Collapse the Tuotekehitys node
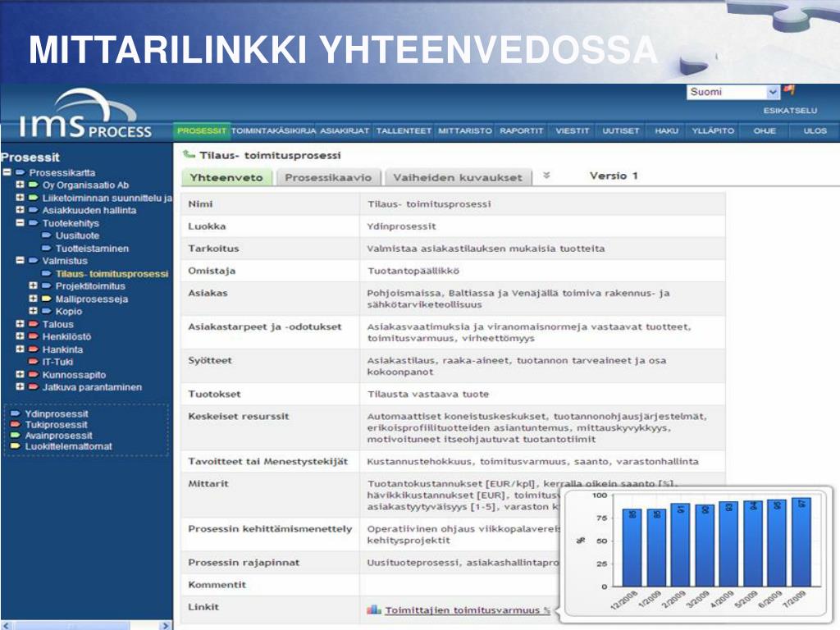Screen dimensions: 840x630 point(21,222)
